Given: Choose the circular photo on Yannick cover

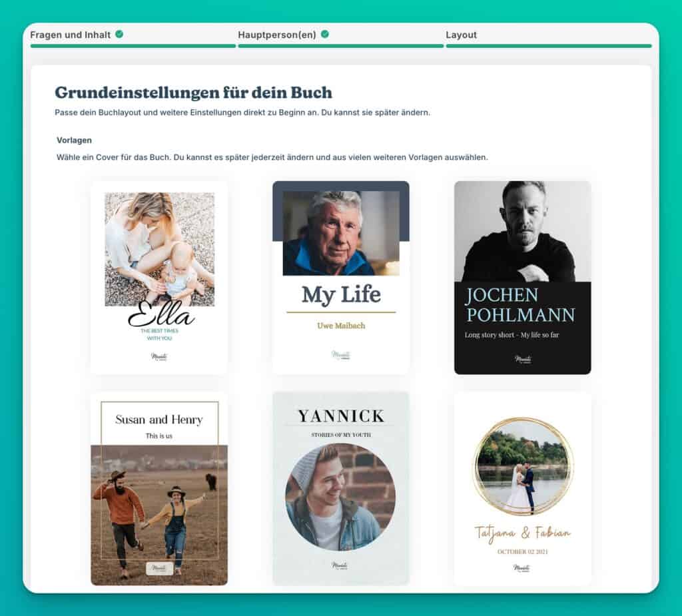Looking at the screenshot, I should 340,496.
